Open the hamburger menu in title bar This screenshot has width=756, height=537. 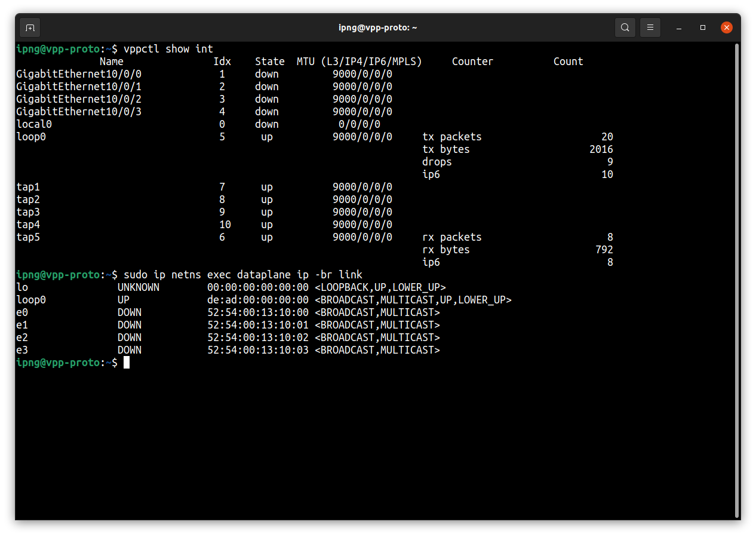click(650, 27)
